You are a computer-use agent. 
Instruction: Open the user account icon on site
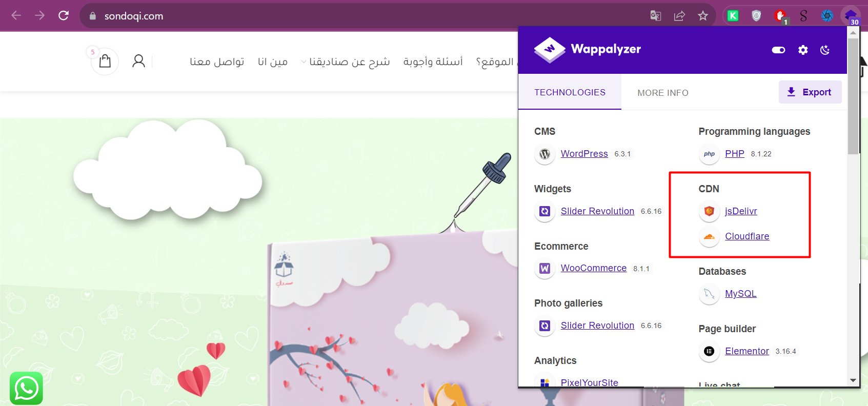[x=138, y=61]
